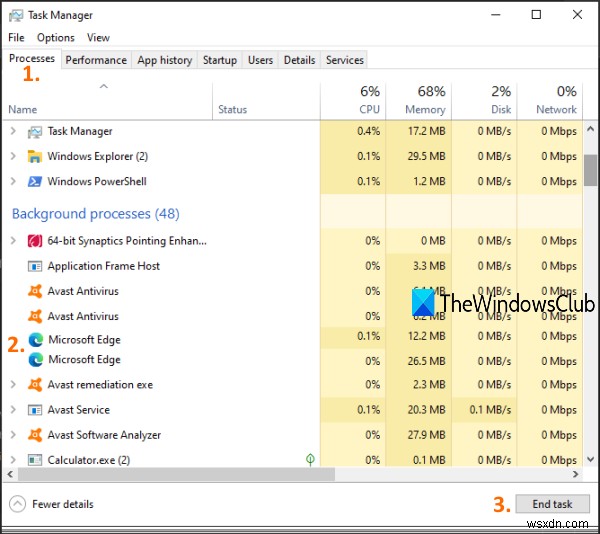Click the 0.4% CPU value
Screen dimensions: 600x534
368,131
